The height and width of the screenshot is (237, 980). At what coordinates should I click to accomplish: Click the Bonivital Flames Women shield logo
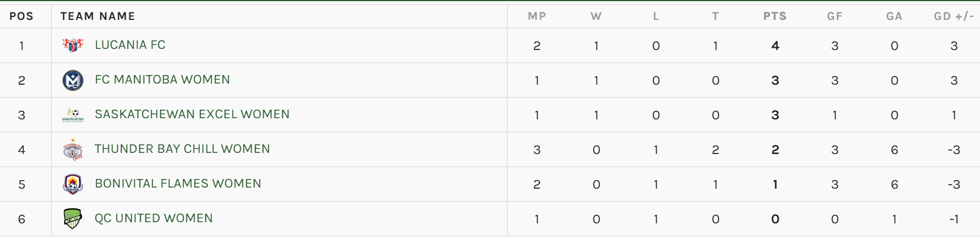[x=73, y=184]
